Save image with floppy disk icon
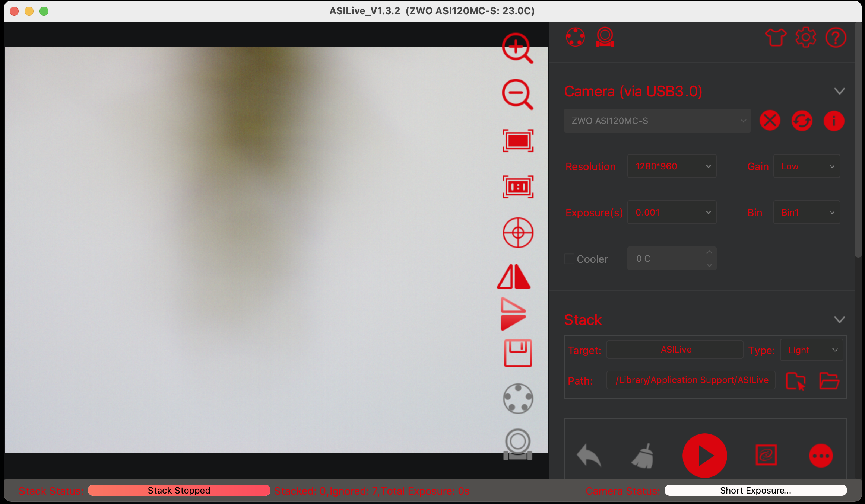The width and height of the screenshot is (865, 504). pos(518,353)
